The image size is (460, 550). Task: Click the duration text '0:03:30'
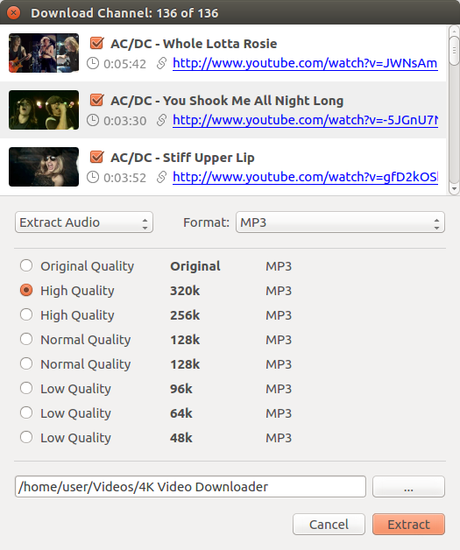pyautogui.click(x=125, y=121)
